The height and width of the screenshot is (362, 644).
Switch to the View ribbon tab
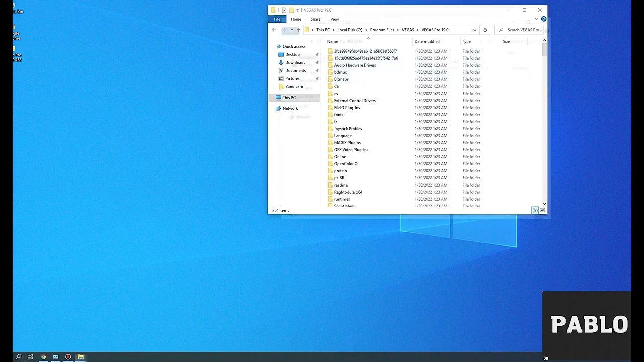(x=335, y=19)
